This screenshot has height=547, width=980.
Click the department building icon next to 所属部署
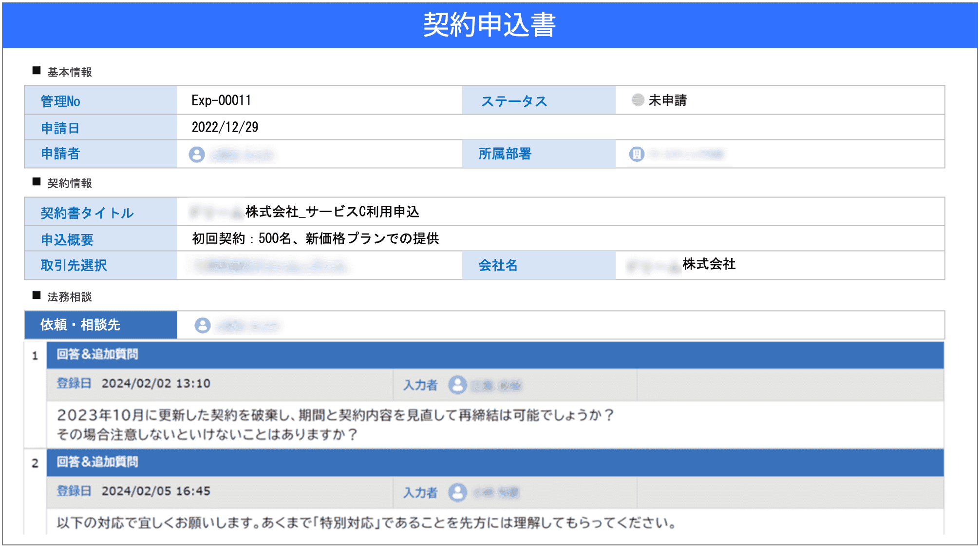[637, 154]
